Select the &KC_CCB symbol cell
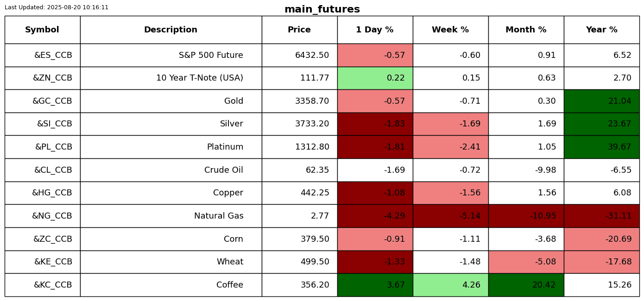The image size is (644, 301). [42, 285]
